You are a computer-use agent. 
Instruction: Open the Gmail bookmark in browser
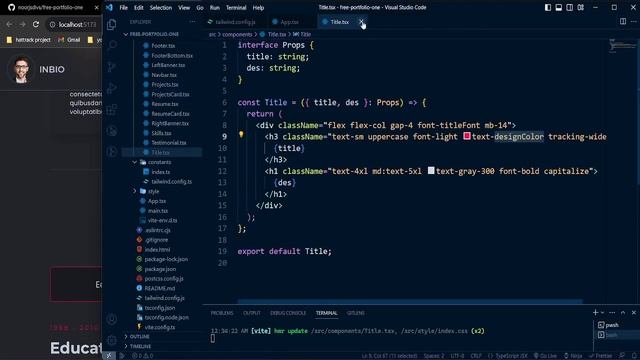click(x=69, y=40)
